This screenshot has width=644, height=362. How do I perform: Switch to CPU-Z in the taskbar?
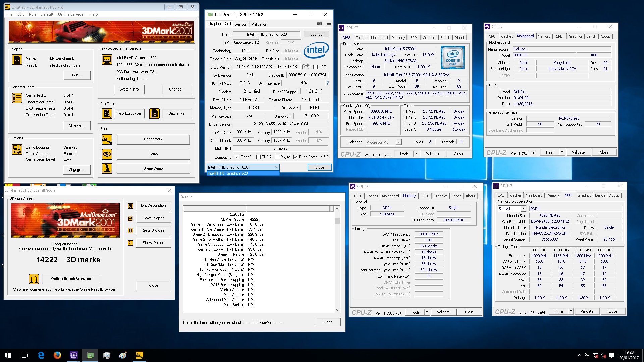tap(74, 355)
